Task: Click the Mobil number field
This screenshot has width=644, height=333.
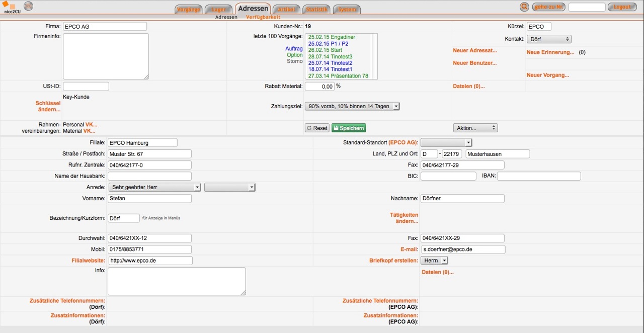Action: coord(149,249)
